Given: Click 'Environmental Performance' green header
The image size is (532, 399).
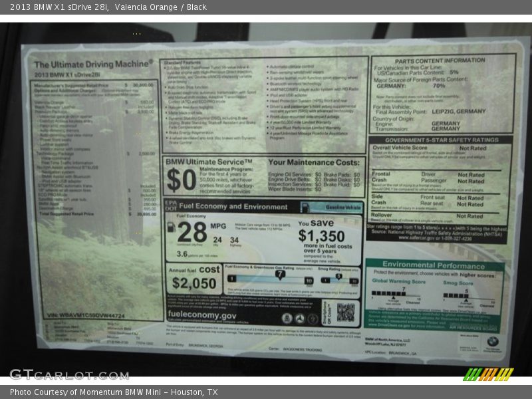Looking at the screenshot, I should click(x=434, y=265).
